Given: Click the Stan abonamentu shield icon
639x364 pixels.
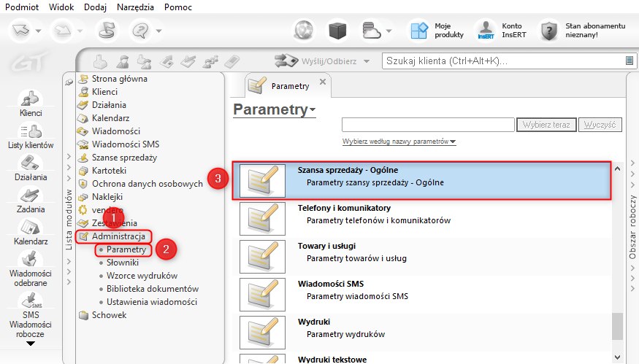Looking at the screenshot, I should pos(549,31).
